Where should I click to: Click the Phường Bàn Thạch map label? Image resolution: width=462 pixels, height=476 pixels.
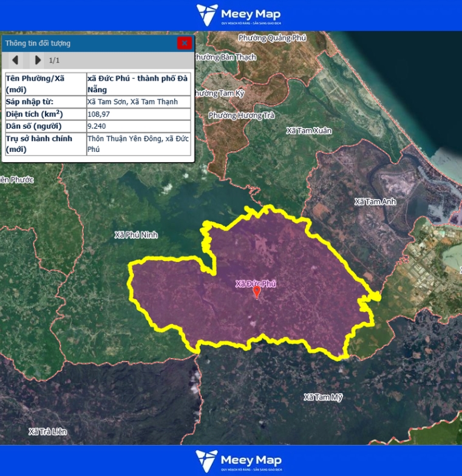tap(225, 57)
